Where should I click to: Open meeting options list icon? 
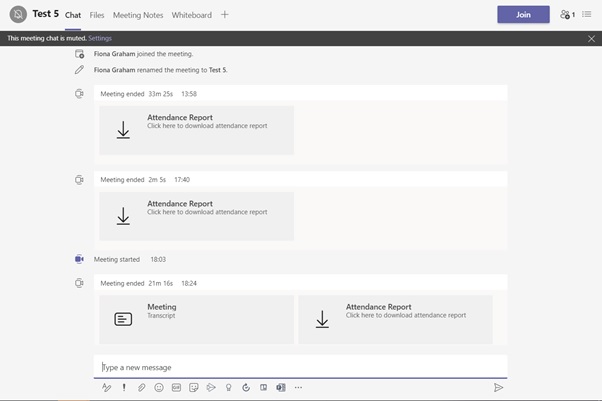point(587,15)
